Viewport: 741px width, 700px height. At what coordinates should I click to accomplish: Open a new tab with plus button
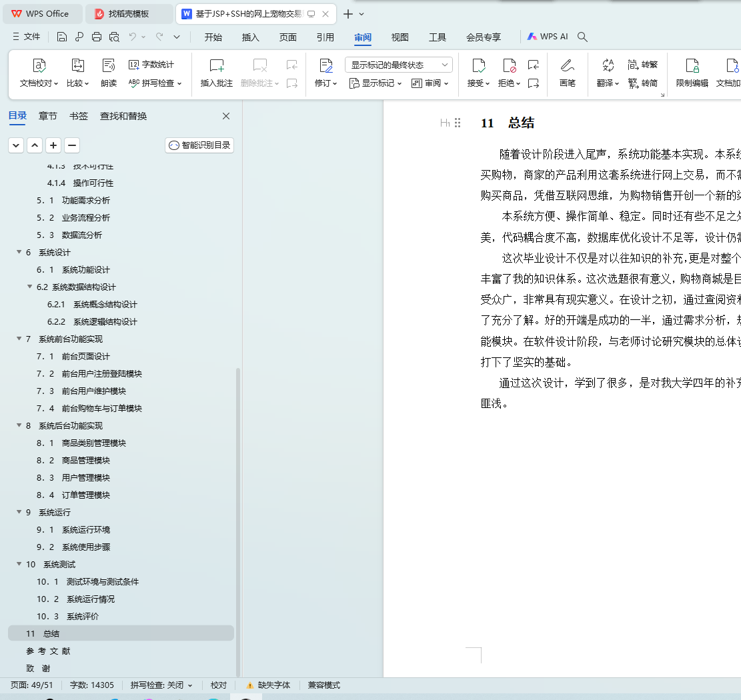pyautogui.click(x=347, y=14)
